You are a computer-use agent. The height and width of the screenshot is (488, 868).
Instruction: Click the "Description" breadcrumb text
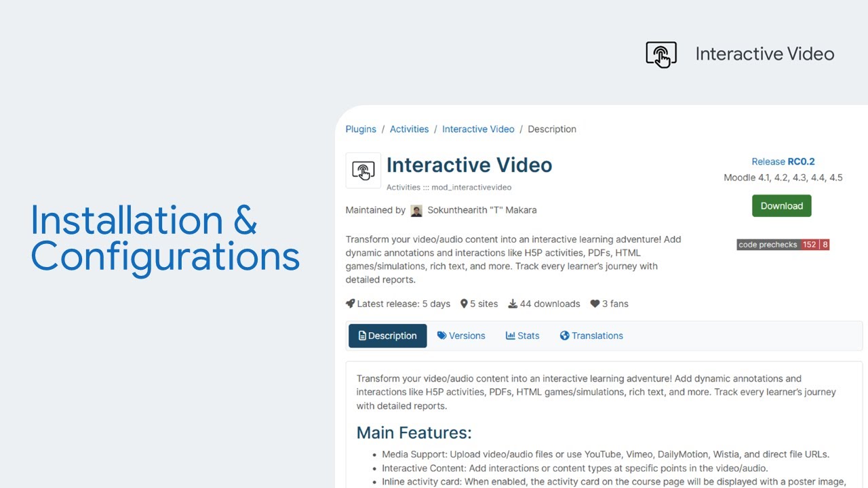552,129
